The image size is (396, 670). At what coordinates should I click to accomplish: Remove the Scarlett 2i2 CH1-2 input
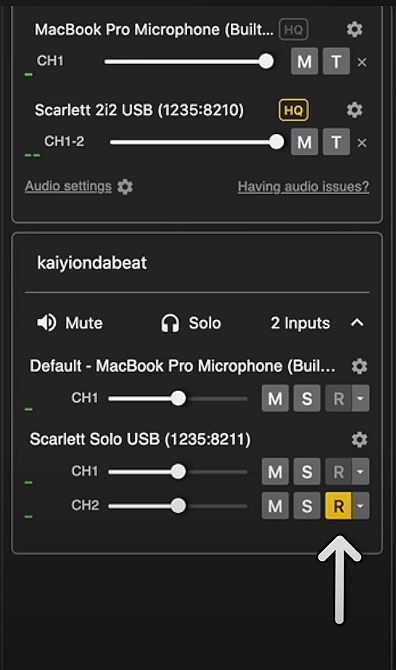362,143
